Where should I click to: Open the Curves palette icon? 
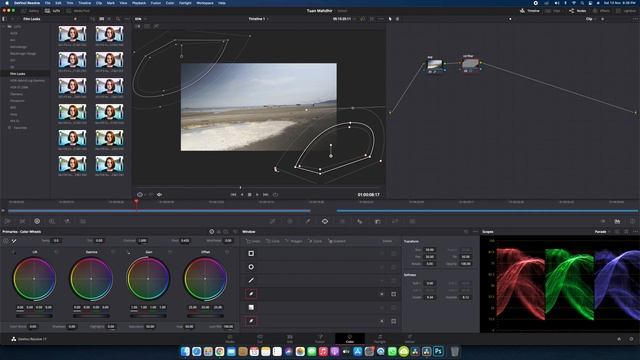pyautogui.click(x=273, y=221)
